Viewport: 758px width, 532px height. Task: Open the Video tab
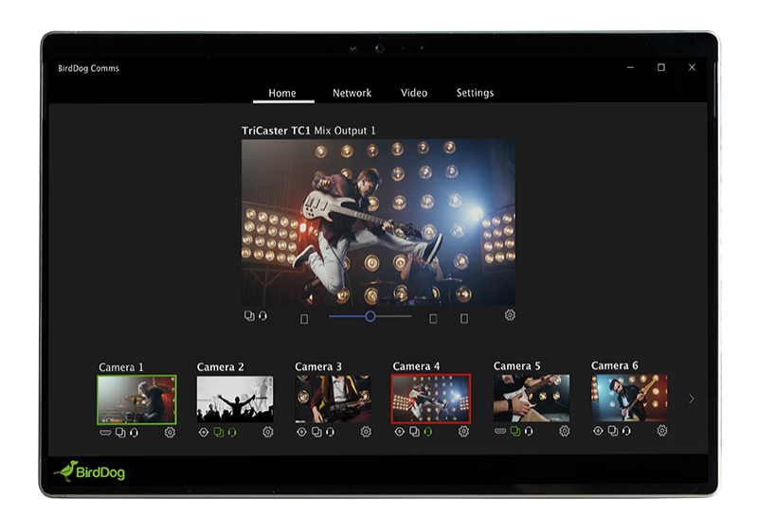[x=414, y=93]
